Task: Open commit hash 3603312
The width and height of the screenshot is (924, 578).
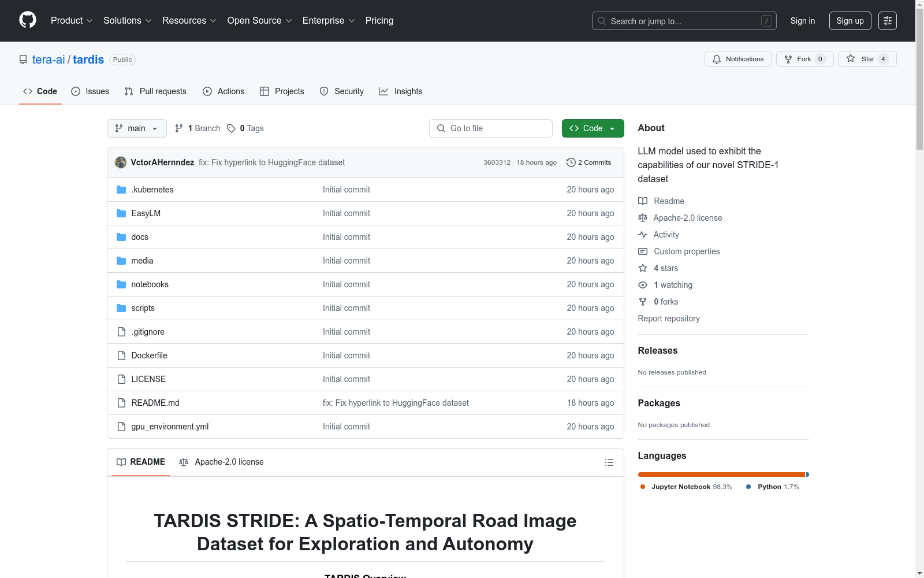Action: point(497,162)
